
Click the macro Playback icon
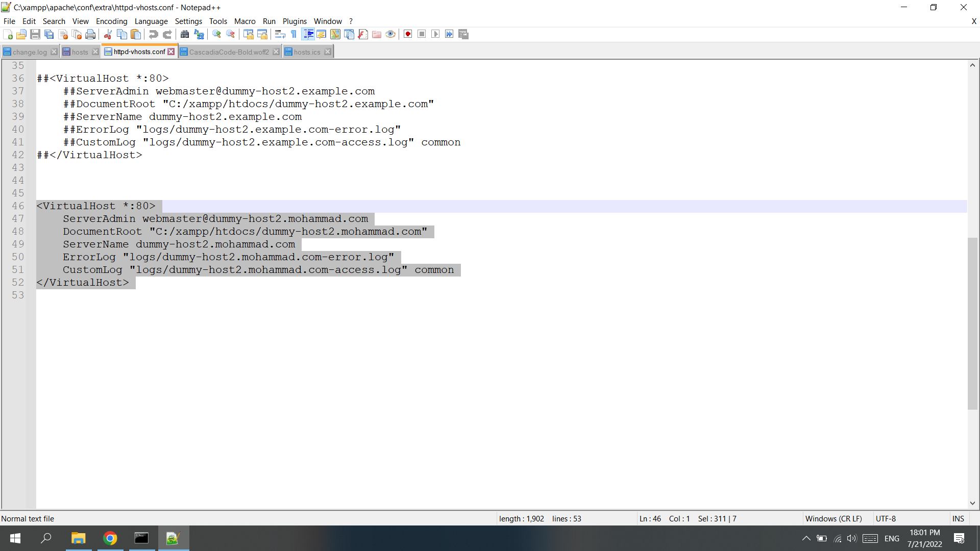pyautogui.click(x=435, y=34)
